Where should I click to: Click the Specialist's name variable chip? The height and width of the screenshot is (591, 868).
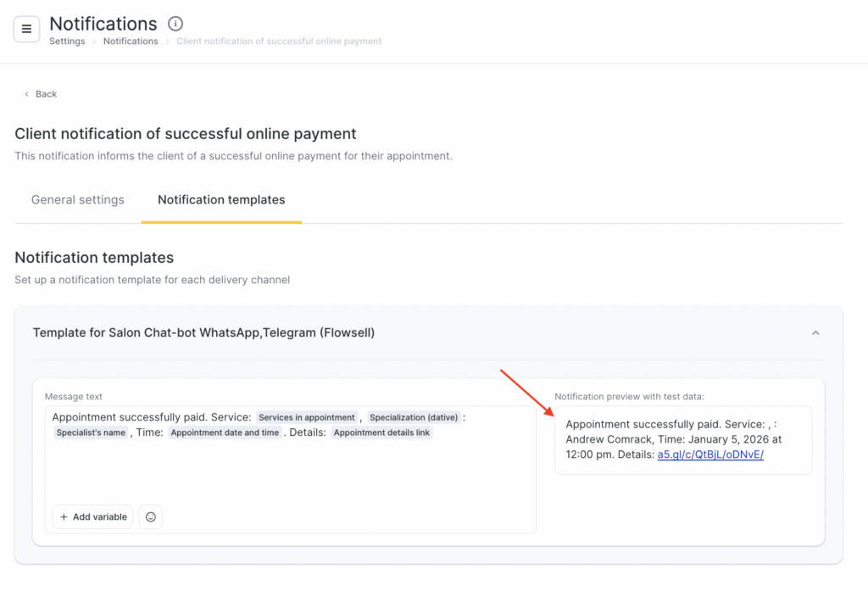click(91, 432)
